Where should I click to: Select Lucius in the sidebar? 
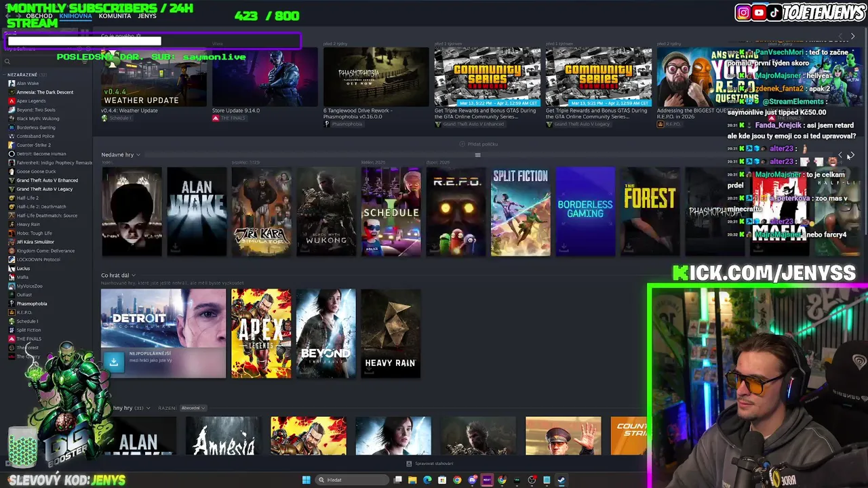point(23,268)
